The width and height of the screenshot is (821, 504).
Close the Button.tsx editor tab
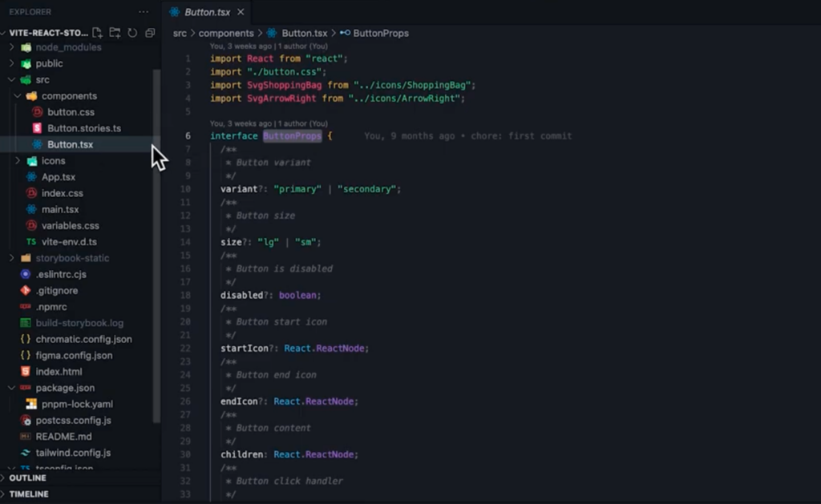point(241,11)
